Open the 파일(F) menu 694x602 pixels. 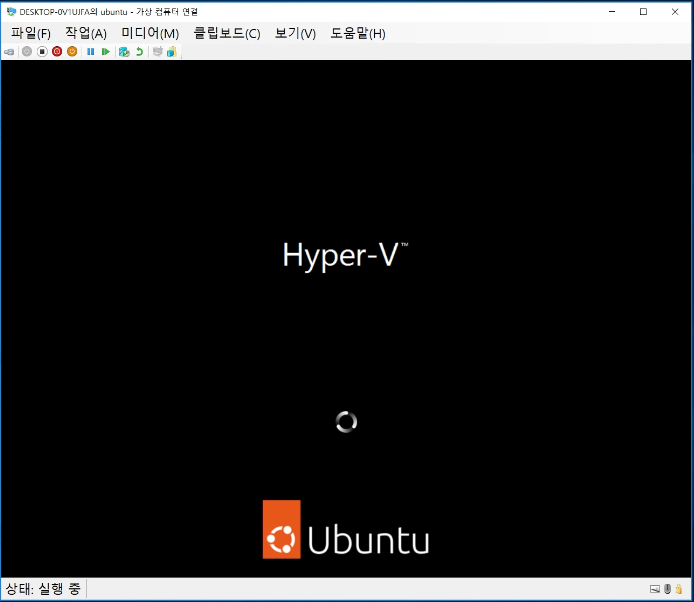31,33
